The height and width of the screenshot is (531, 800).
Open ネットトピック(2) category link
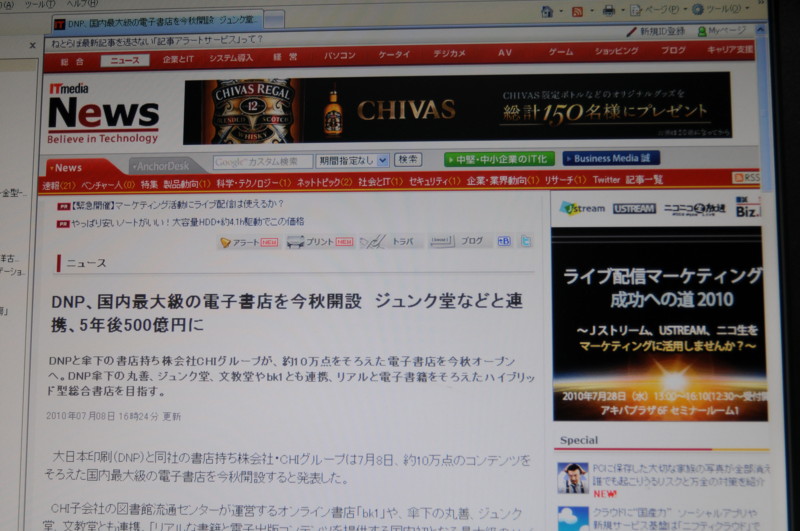click(x=324, y=182)
